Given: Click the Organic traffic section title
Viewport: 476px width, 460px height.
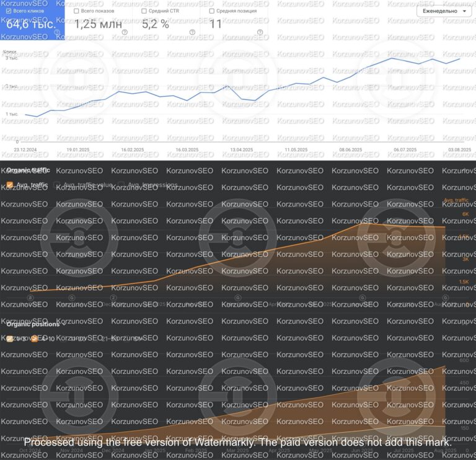Looking at the screenshot, I should pyautogui.click(x=28, y=170).
